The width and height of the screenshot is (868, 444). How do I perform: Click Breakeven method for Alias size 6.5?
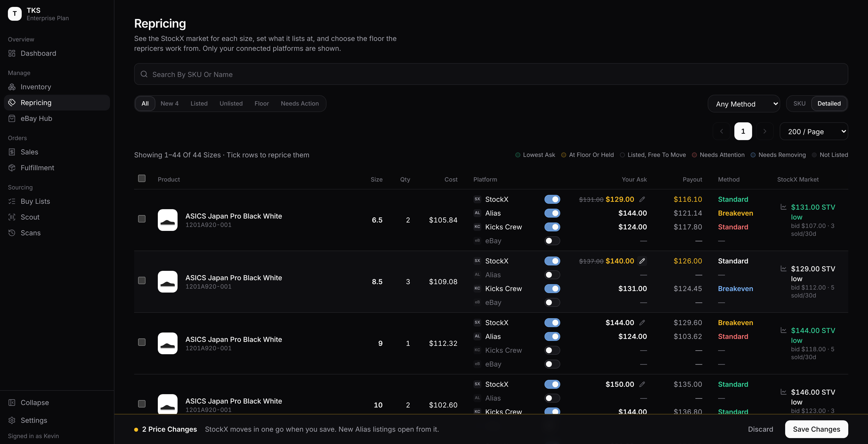(735, 213)
